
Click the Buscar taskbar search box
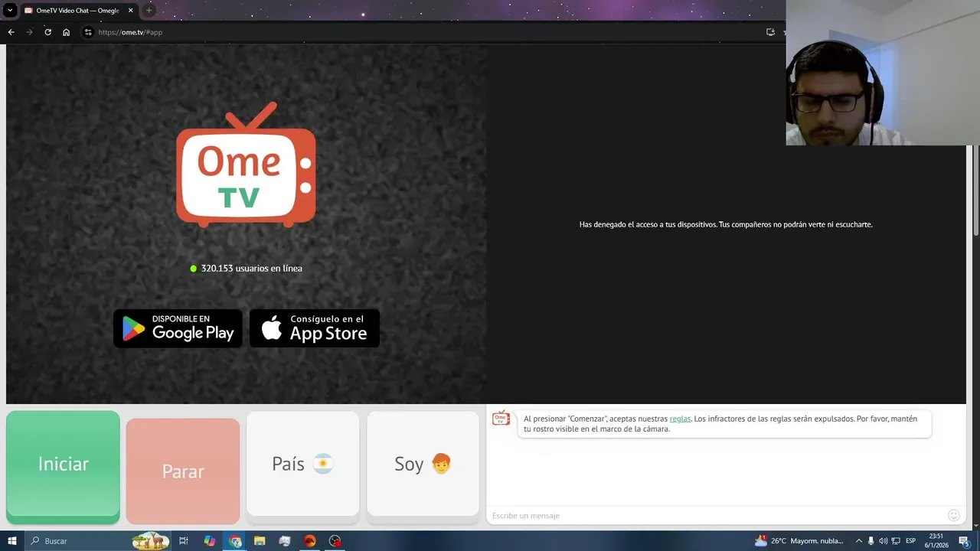100,541
